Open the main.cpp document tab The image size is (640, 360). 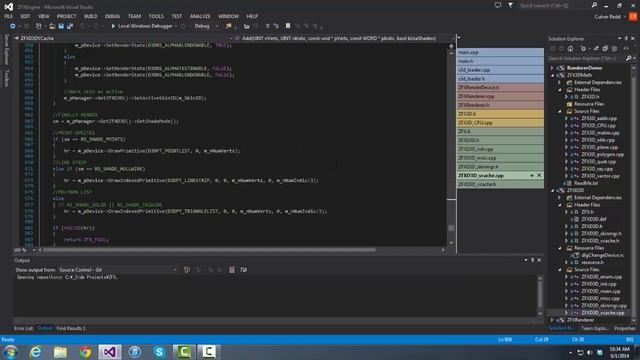click(x=500, y=52)
